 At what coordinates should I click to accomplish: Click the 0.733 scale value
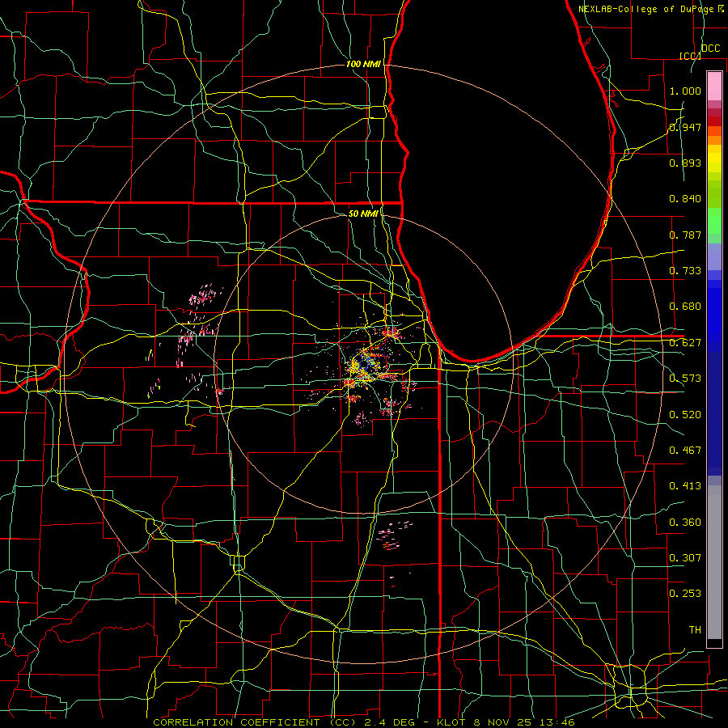pos(685,271)
